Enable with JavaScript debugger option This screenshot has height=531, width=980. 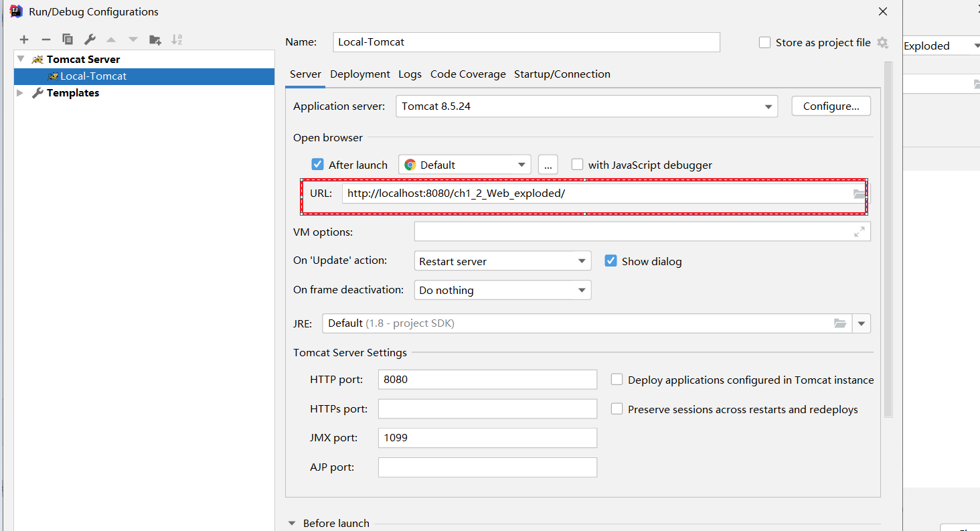(577, 165)
